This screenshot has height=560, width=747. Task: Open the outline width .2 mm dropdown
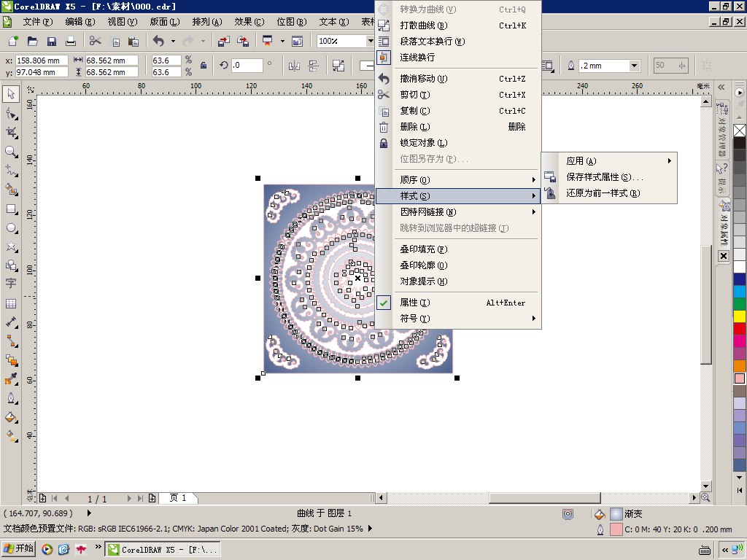pyautogui.click(x=634, y=66)
